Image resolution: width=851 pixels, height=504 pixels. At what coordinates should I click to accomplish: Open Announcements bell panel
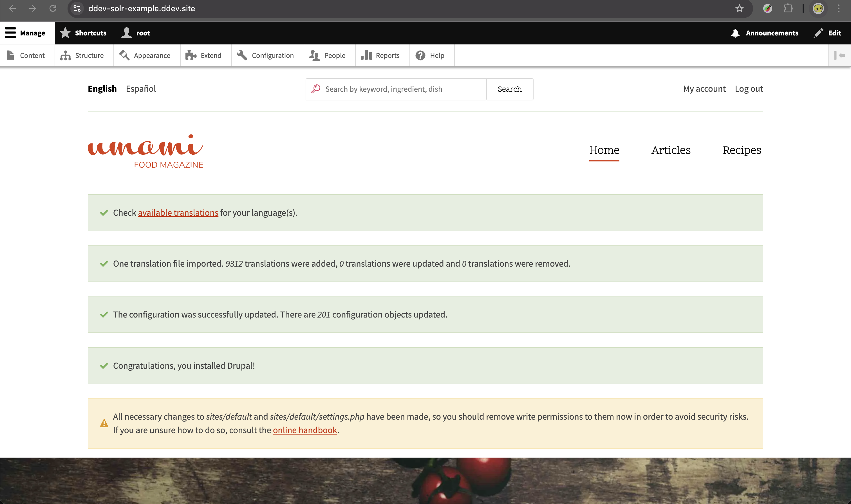764,33
